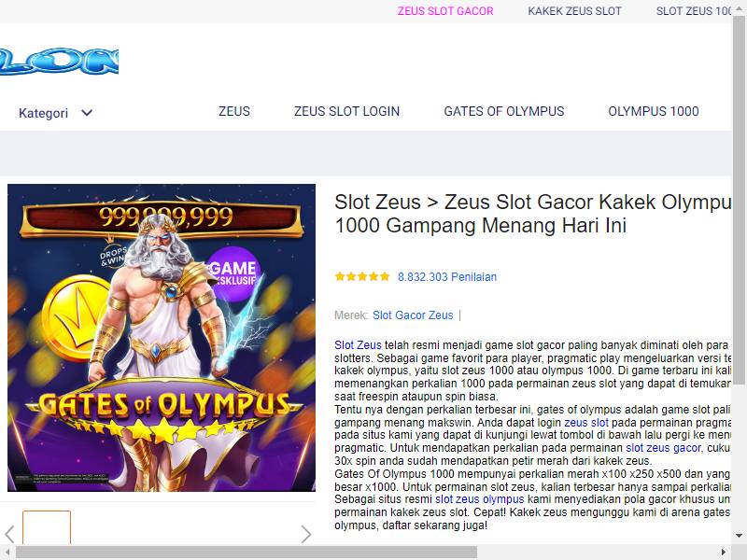The image size is (747, 560).
Task: Click the 8.832.303 Penilaian link
Action: (447, 277)
